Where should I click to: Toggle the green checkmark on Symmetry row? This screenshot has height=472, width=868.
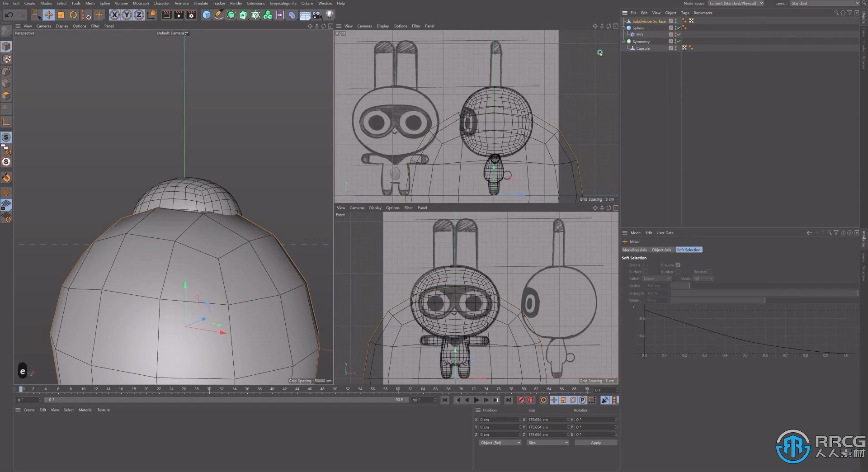tap(679, 41)
